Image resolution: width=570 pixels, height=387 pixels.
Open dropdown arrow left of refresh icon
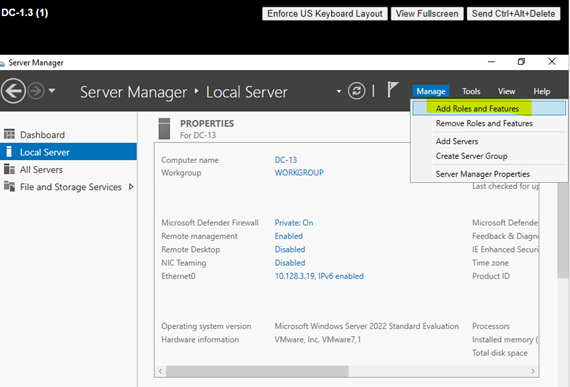coord(339,91)
